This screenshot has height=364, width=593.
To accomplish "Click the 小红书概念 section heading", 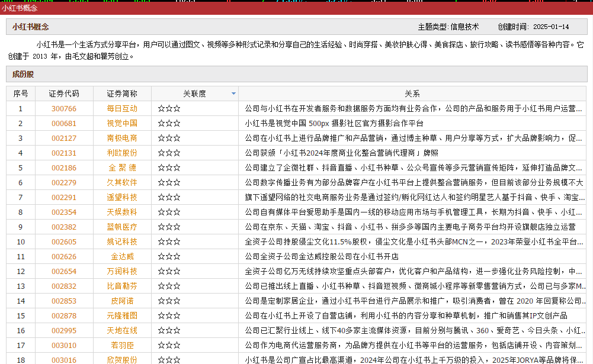I will pos(31,27).
